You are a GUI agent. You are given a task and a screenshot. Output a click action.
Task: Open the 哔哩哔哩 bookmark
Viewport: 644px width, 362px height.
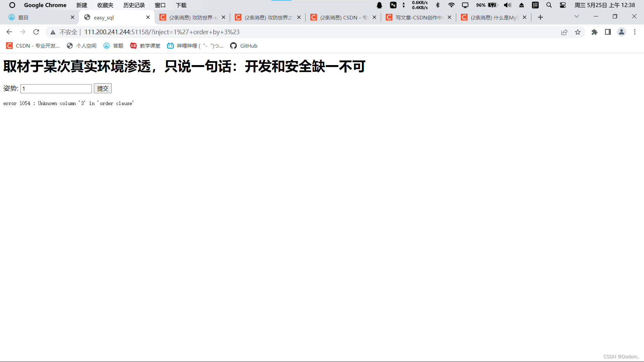pos(195,46)
